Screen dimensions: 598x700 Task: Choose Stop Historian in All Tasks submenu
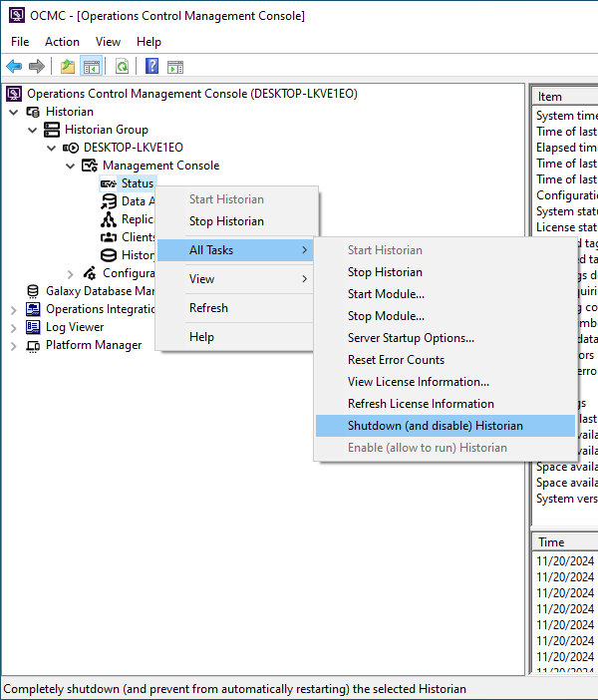coord(446,272)
